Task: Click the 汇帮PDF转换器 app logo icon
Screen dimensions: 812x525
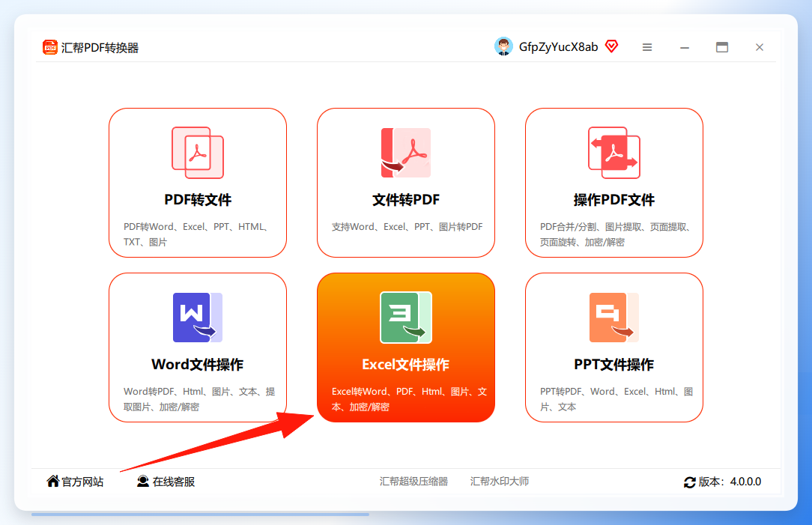Action: tap(49, 47)
